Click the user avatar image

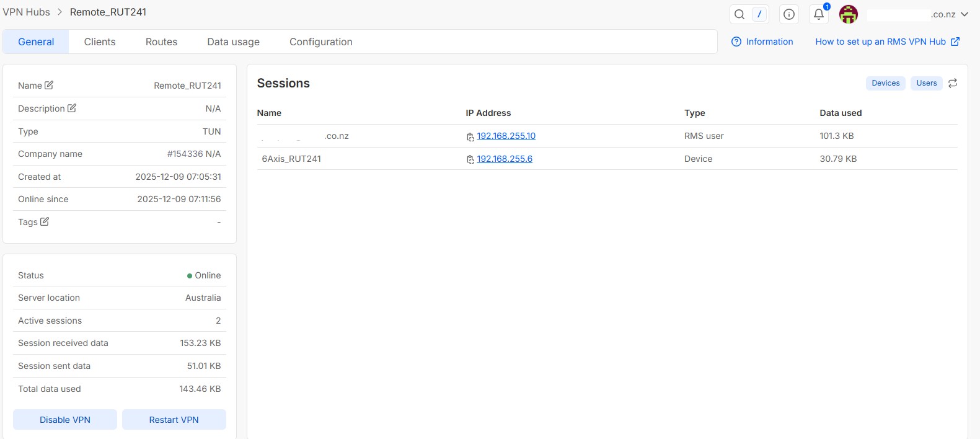click(x=848, y=14)
